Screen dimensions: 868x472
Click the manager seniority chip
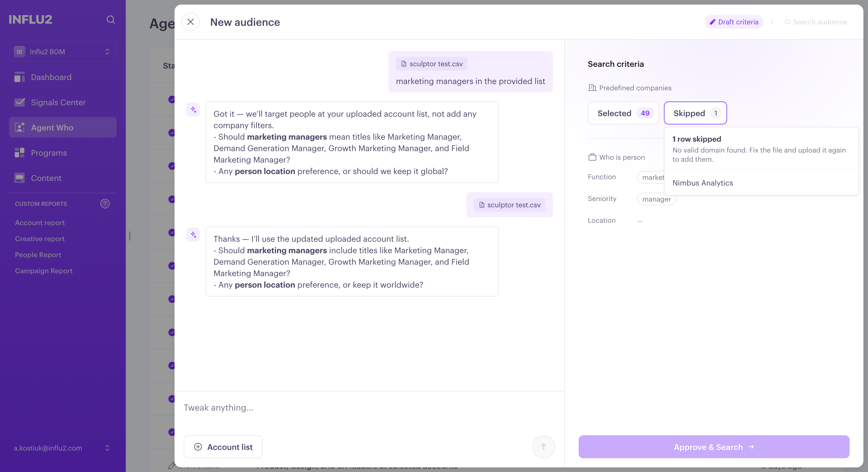point(656,199)
